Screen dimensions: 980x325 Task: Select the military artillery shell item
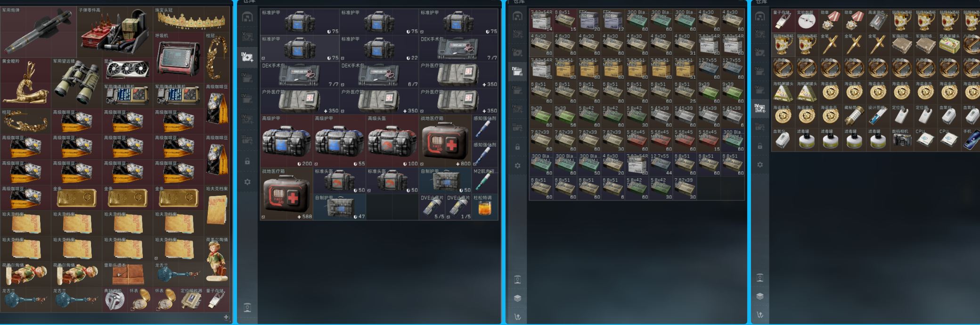(38, 31)
